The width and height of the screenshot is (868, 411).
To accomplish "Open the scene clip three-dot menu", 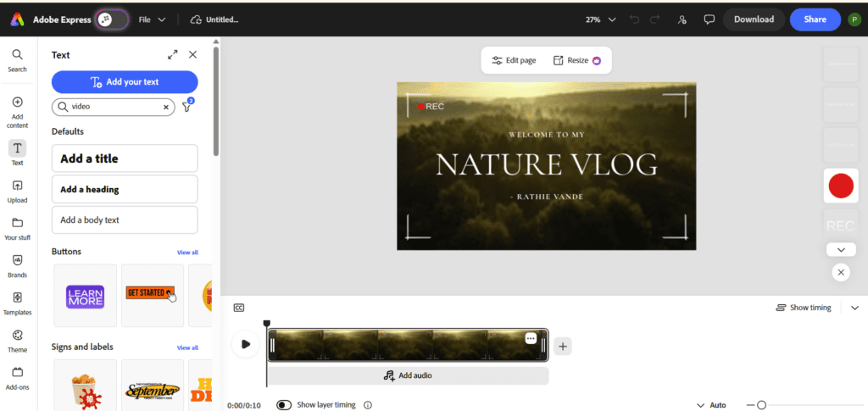I will 531,338.
